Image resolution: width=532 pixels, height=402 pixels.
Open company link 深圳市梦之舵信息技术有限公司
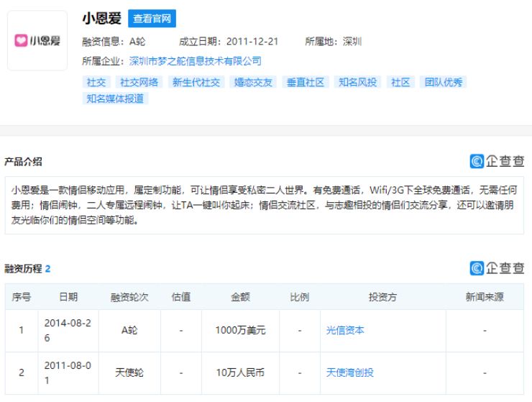tap(195, 61)
